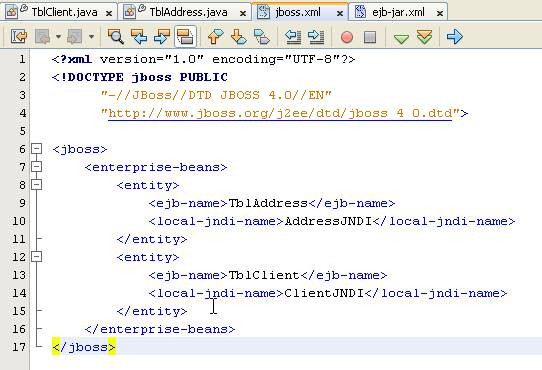This screenshot has width=542, height=370.
Task: Follow the jboss_4_0.dtd URL link
Action: 280,113
